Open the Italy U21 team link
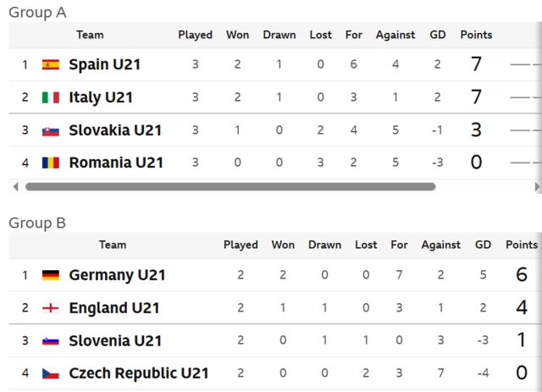This screenshot has width=542, height=392. pos(101,97)
